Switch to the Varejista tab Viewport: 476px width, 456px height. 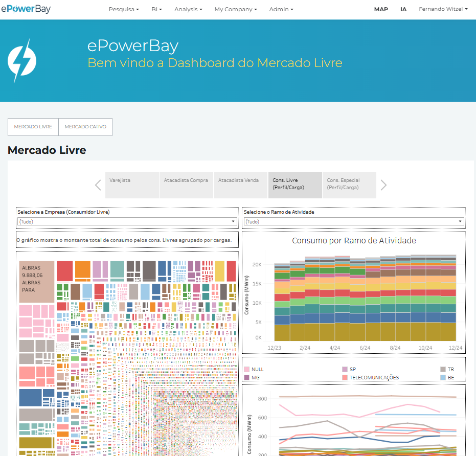point(132,185)
